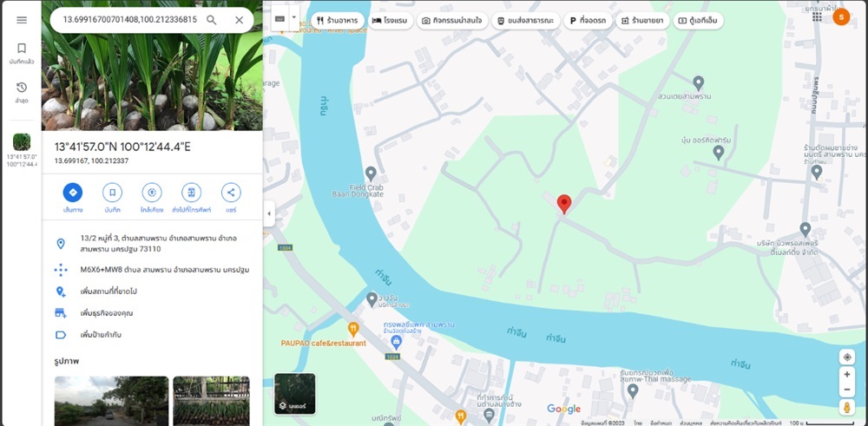868x426 pixels.
Task: Filter map by ร้านขายยา pharmacies
Action: [642, 21]
